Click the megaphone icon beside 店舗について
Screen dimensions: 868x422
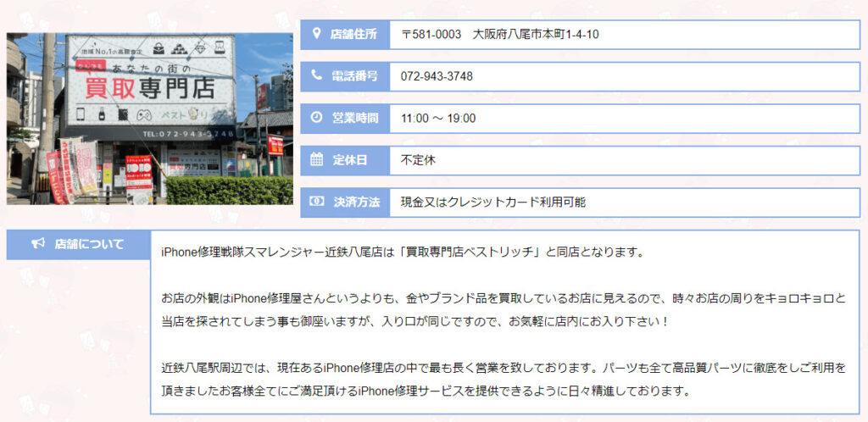pos(38,244)
